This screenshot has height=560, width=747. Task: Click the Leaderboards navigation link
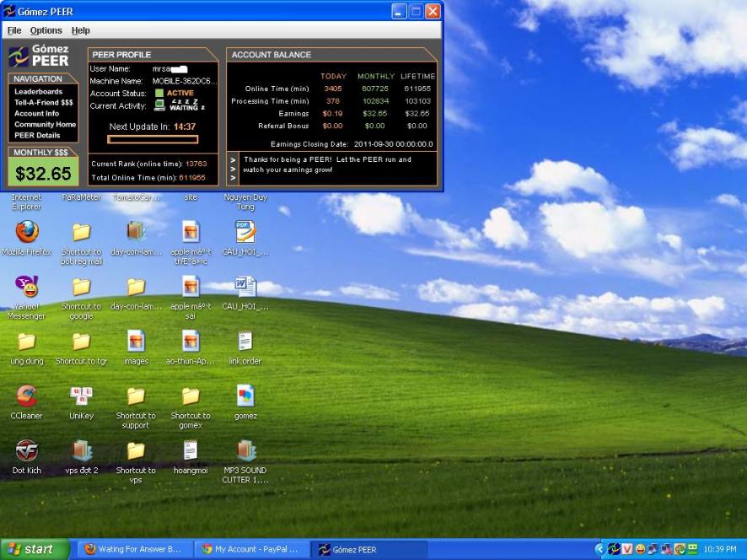point(38,91)
